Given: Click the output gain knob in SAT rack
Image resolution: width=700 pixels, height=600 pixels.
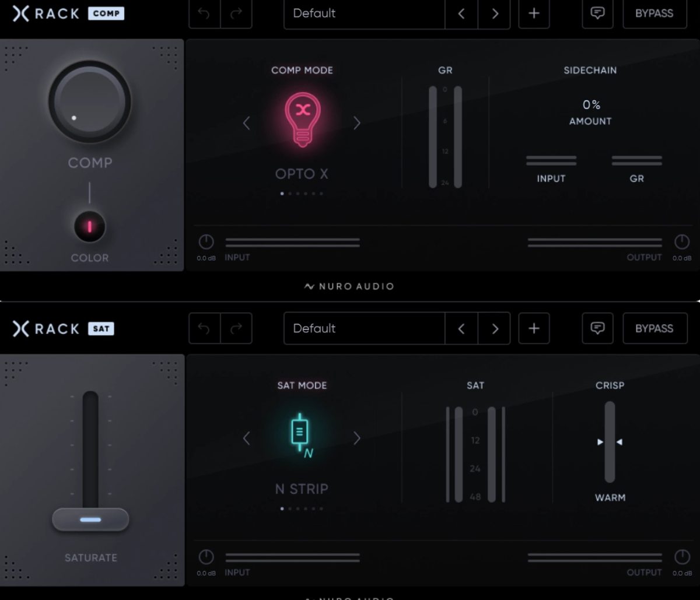Looking at the screenshot, I should click(682, 557).
